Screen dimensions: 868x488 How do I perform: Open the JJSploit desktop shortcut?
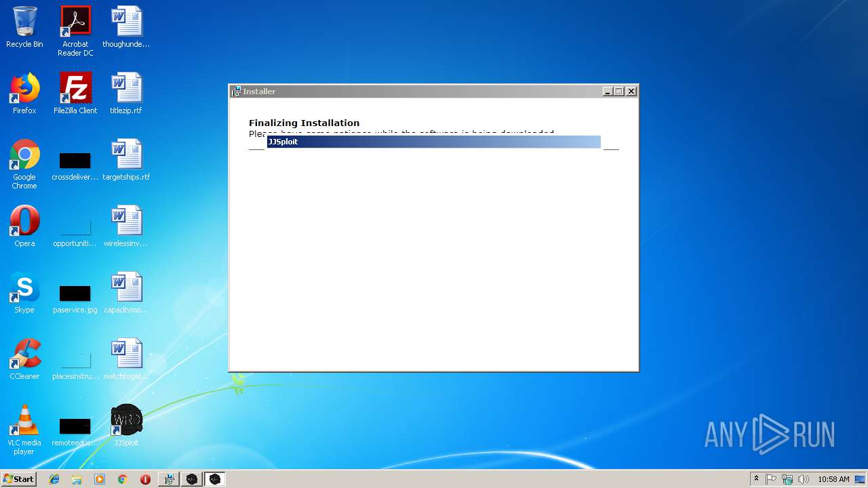click(x=126, y=426)
